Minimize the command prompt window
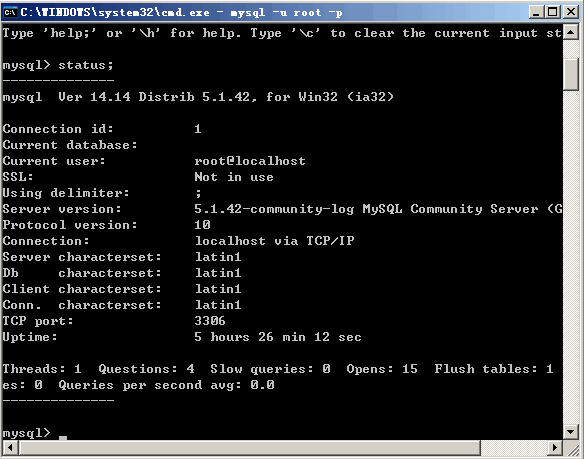584x459 pixels. (x=536, y=12)
